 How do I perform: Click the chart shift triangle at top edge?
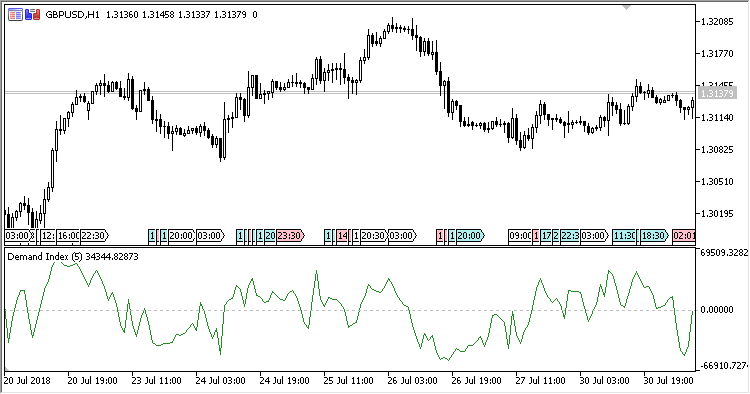(x=627, y=7)
